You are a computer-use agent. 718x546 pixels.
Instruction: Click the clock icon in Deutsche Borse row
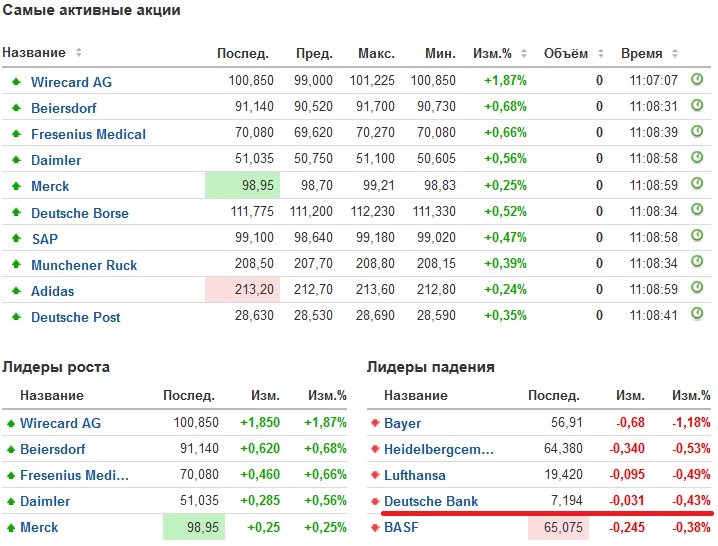(x=696, y=210)
